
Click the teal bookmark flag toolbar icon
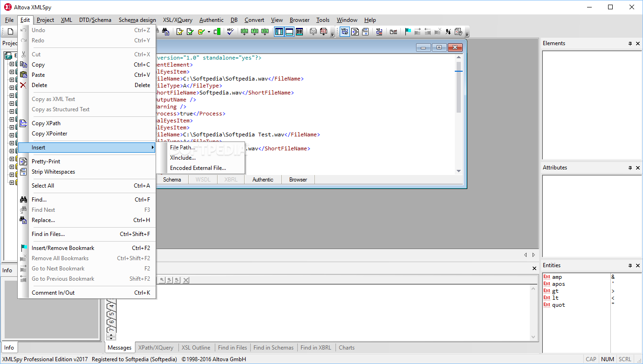[x=408, y=32]
